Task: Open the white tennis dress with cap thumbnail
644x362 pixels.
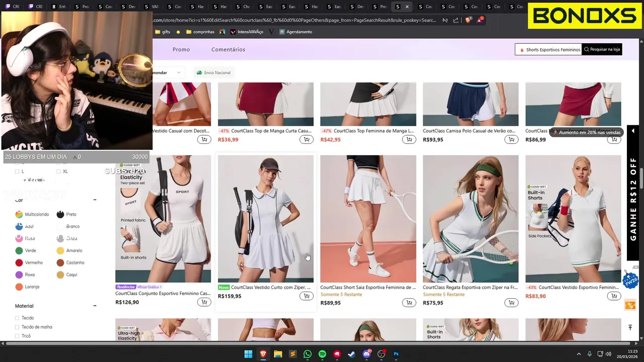Action: [266, 219]
